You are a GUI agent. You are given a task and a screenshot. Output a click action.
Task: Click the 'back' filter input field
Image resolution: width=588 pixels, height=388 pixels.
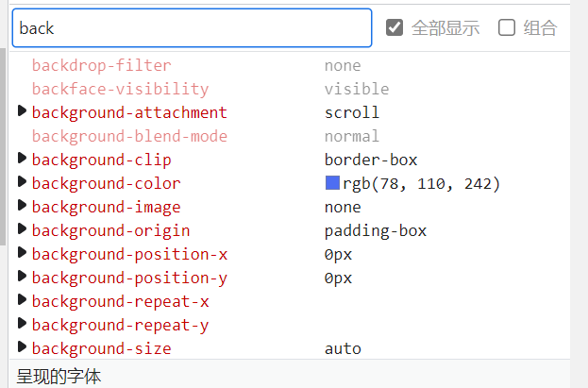click(192, 28)
